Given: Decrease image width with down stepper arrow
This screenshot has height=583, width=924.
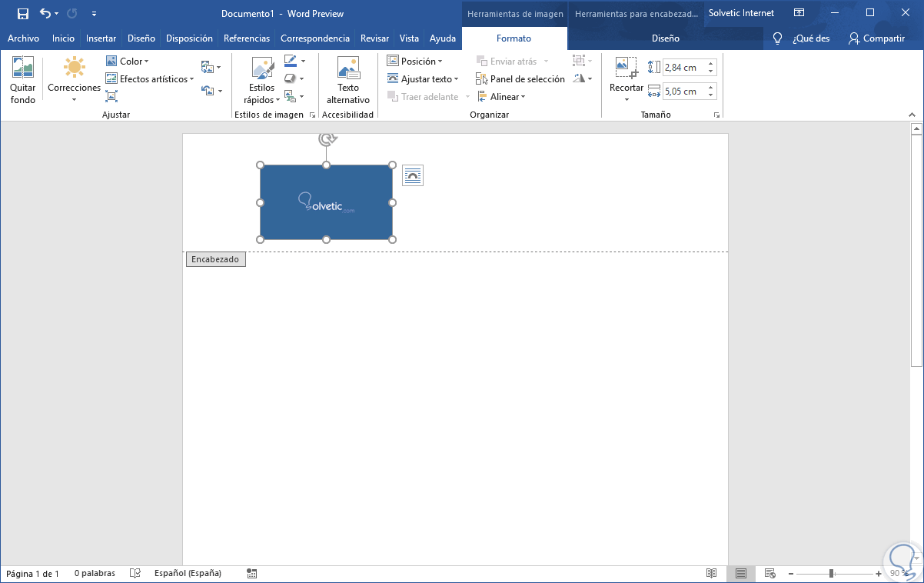Looking at the screenshot, I should [x=711, y=95].
